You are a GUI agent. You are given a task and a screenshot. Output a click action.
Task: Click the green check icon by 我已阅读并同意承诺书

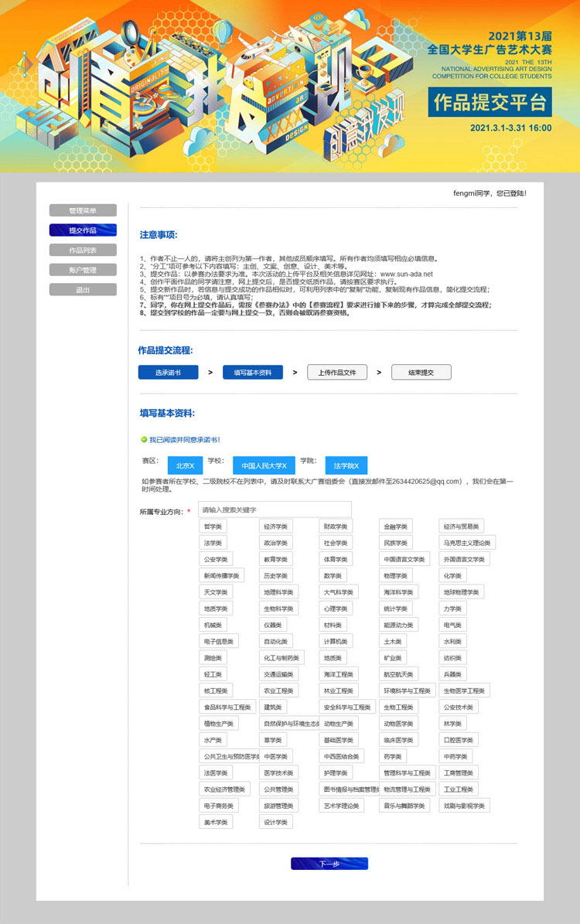144,440
